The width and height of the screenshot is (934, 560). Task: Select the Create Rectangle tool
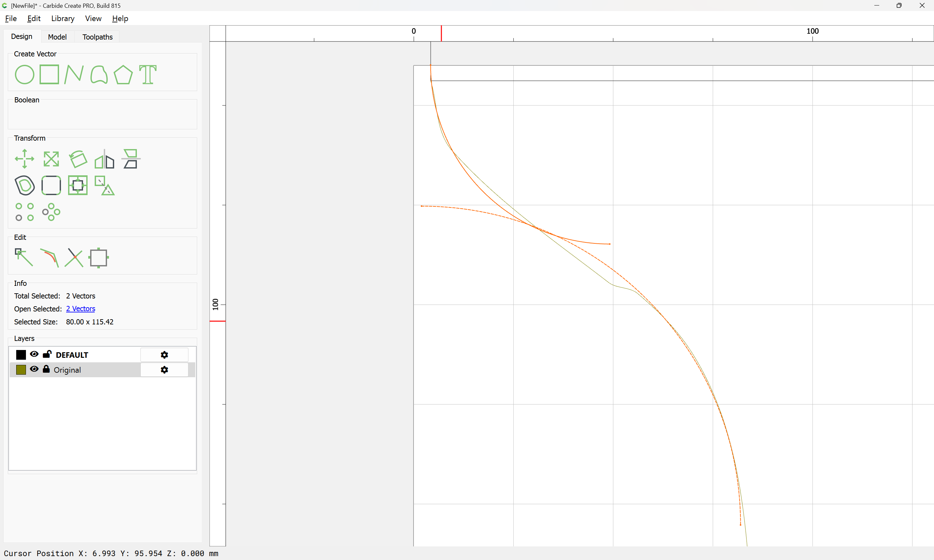[49, 74]
